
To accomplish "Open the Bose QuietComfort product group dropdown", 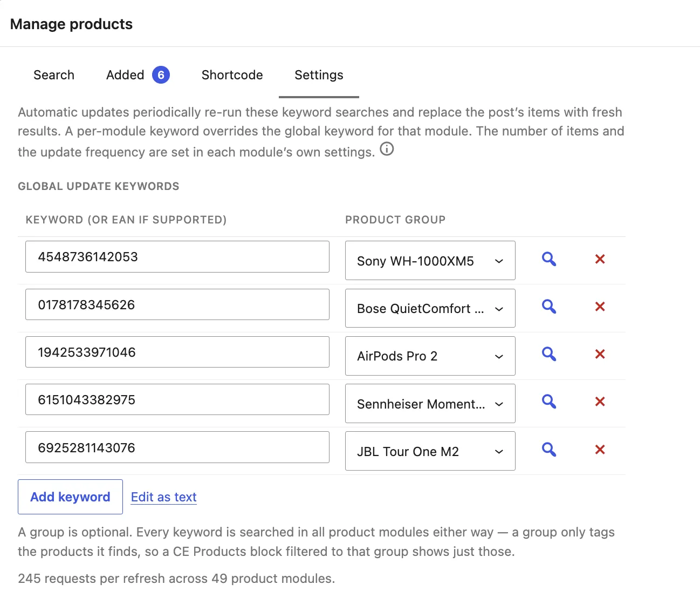I will coord(430,308).
